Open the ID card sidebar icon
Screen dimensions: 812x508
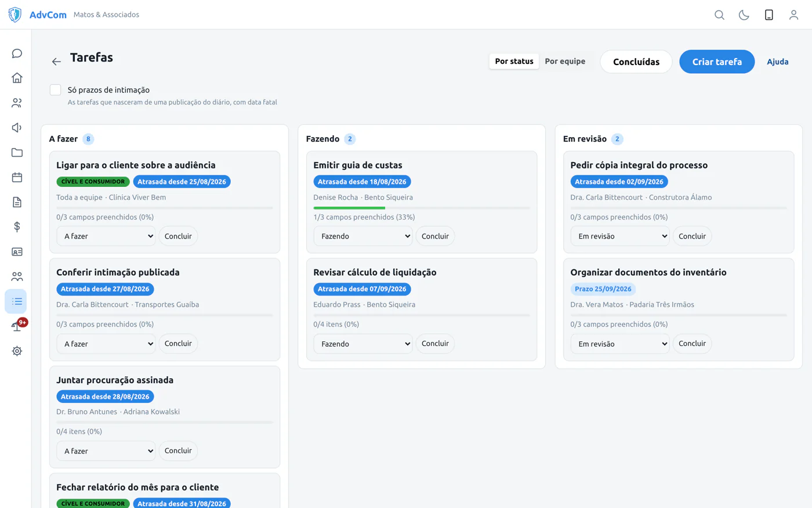(17, 252)
